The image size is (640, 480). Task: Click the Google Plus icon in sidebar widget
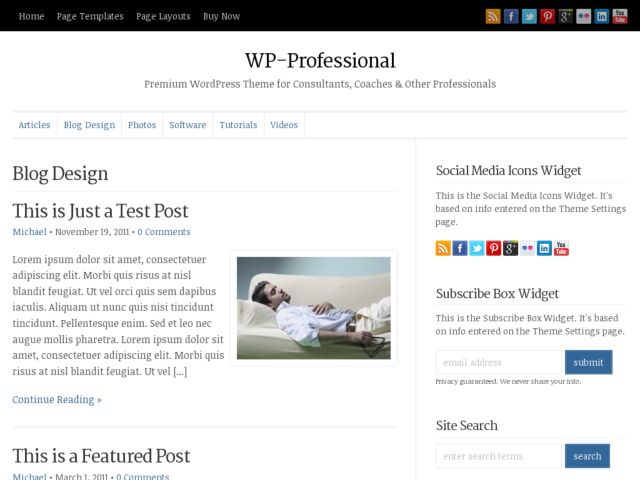tap(510, 248)
